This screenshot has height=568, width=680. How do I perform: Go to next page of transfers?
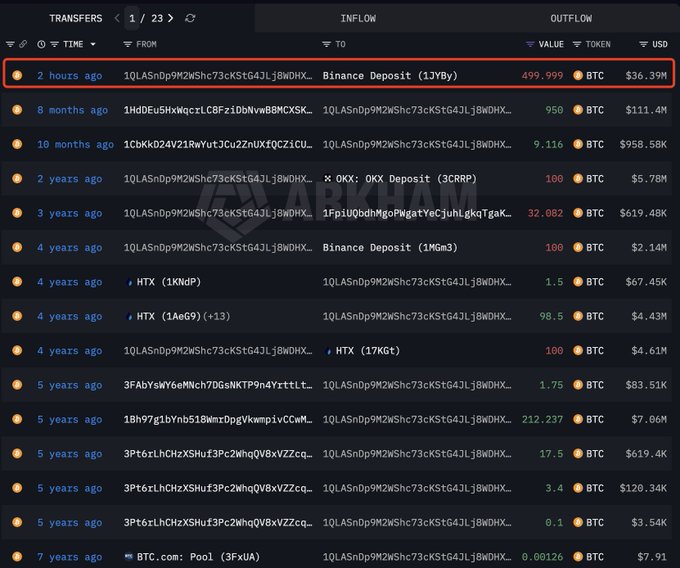pyautogui.click(x=171, y=18)
